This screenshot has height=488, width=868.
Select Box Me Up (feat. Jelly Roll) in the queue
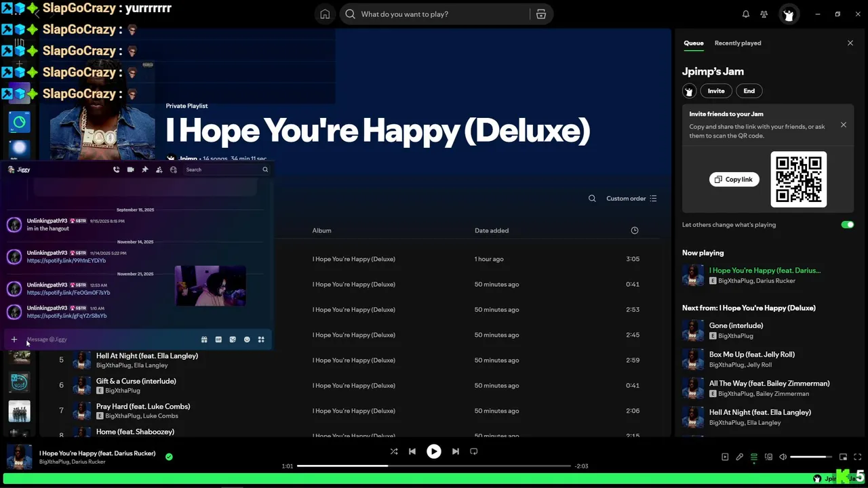pyautogui.click(x=765, y=359)
